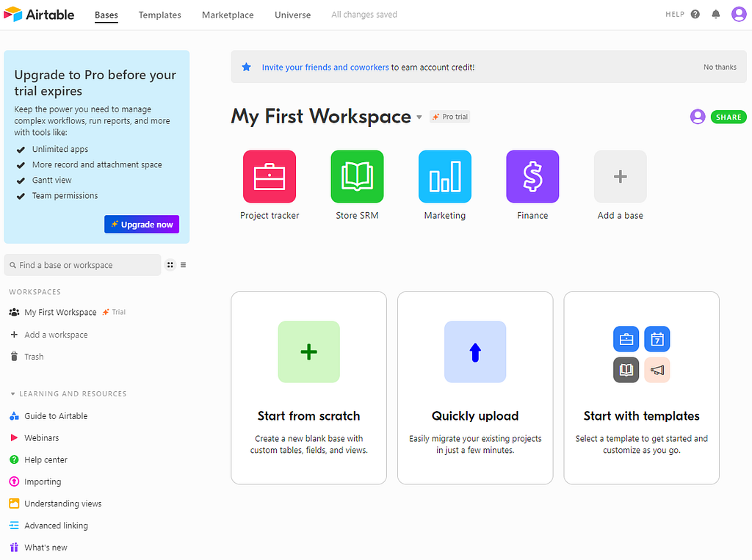Go to the Bases tab
Image resolution: width=752 pixels, height=560 pixels.
[x=106, y=15]
